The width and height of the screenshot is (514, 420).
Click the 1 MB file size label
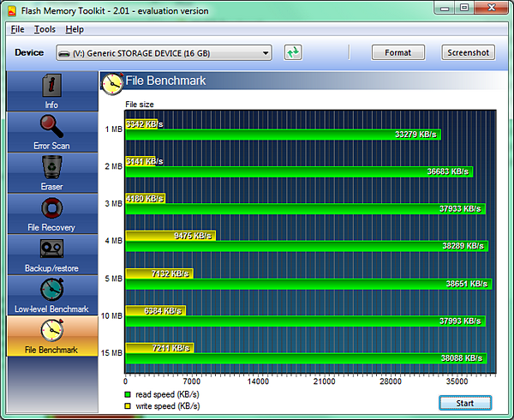[113, 129]
